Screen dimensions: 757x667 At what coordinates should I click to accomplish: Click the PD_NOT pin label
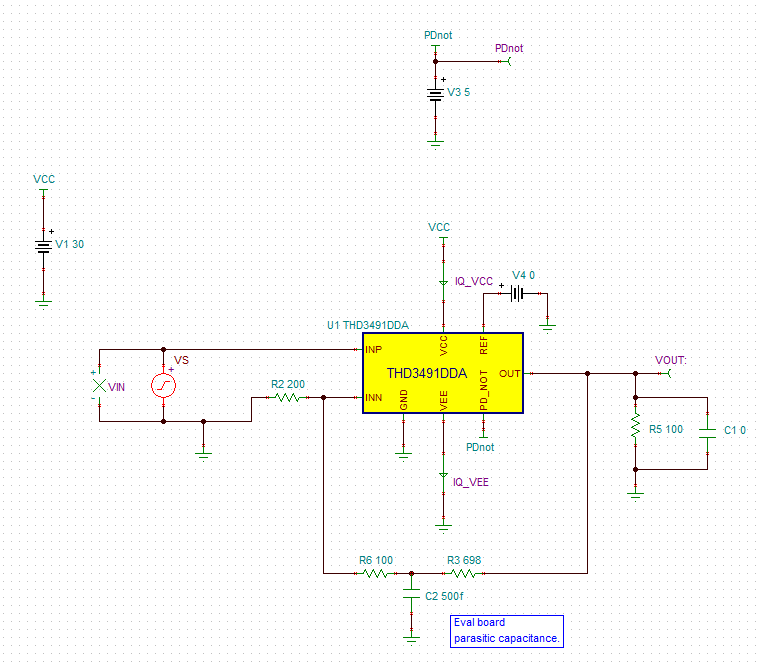(x=483, y=390)
